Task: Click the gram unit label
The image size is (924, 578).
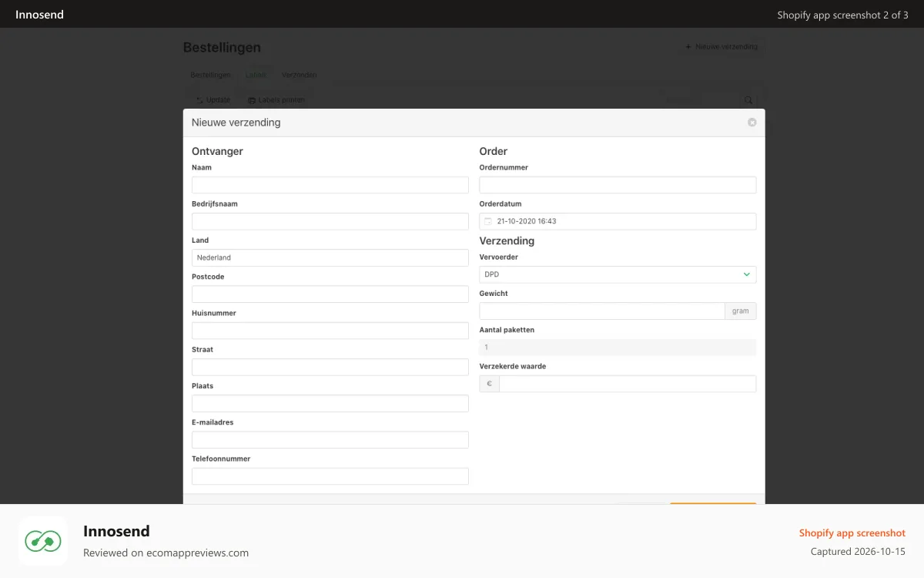Action: (x=741, y=311)
